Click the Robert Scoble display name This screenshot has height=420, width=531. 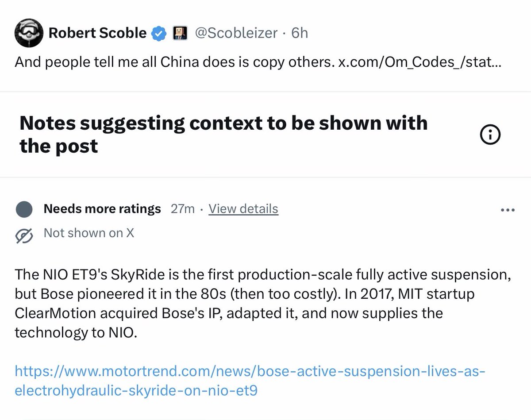pos(97,33)
